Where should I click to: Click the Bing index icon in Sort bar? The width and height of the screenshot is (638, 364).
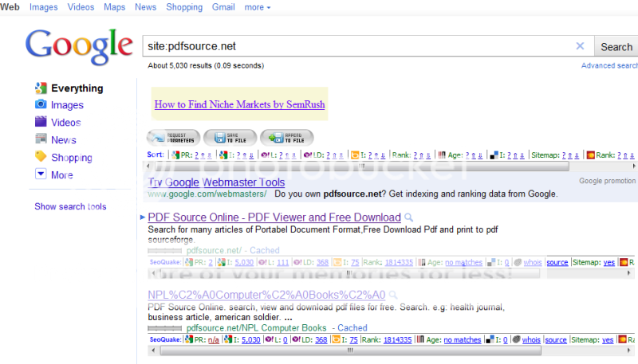pos(355,155)
